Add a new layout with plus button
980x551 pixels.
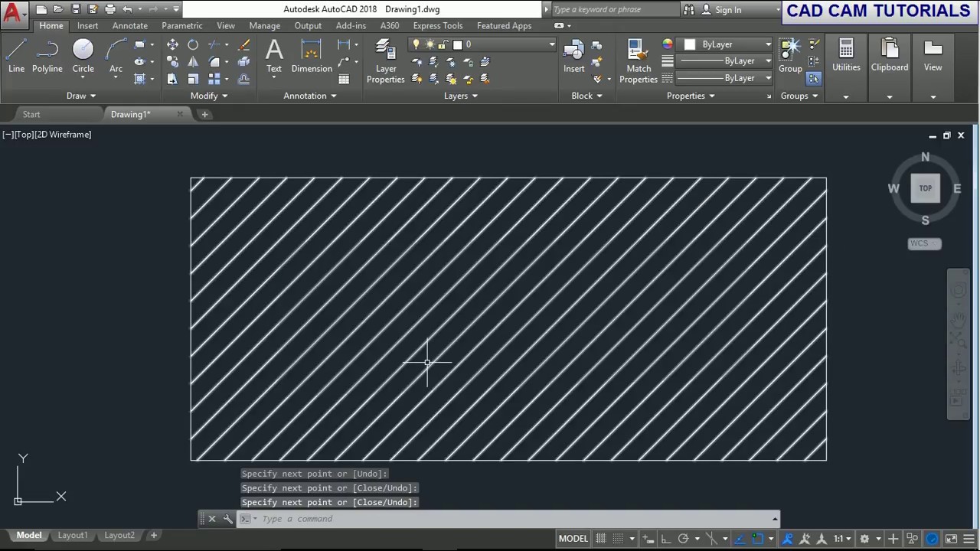153,536
